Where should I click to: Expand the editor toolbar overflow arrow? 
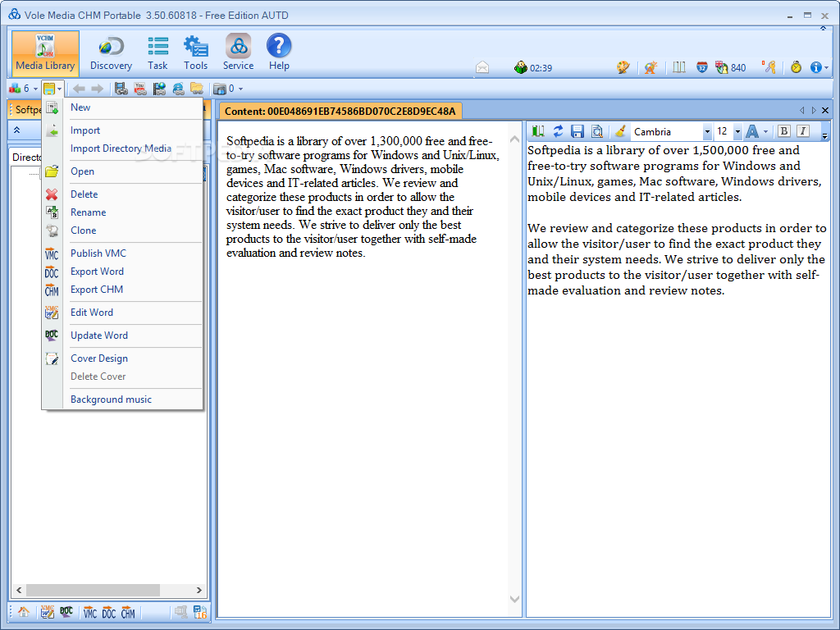824,135
